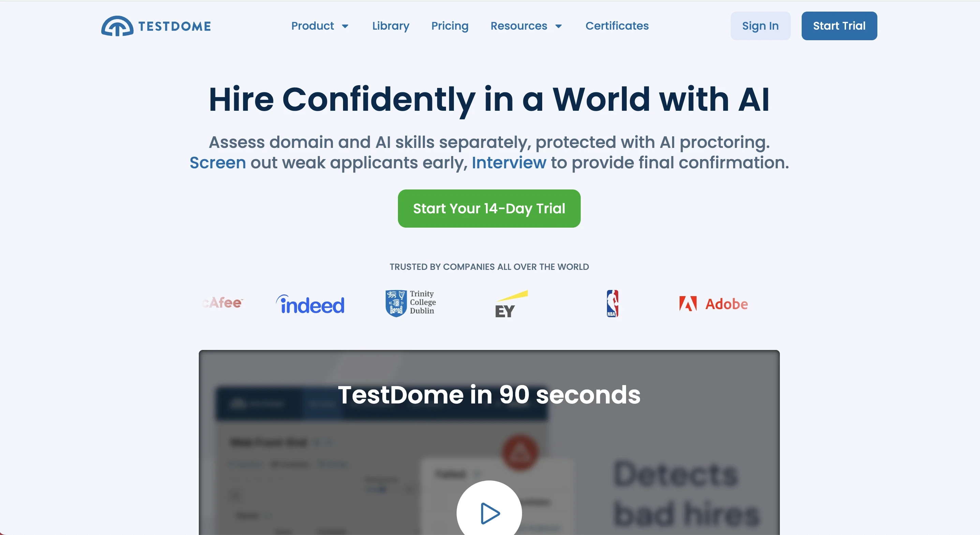This screenshot has height=535, width=980.
Task: Click the Trinity College Dublin crest logo
Action: (396, 303)
